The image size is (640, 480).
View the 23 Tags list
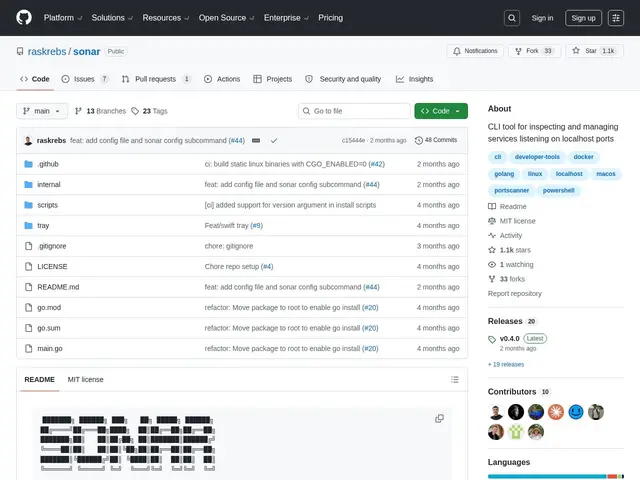(x=149, y=111)
